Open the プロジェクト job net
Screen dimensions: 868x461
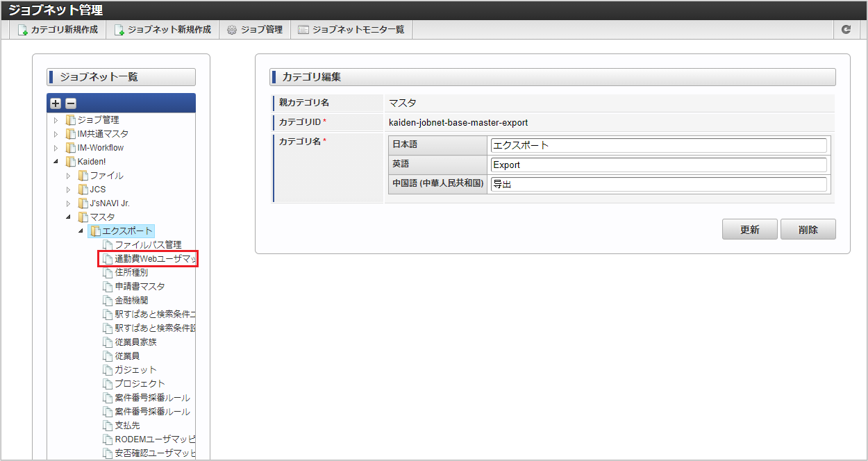140,384
